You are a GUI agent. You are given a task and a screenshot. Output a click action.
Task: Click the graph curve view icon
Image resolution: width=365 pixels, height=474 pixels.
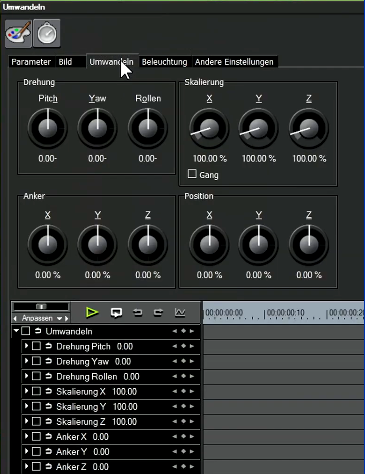point(180,312)
